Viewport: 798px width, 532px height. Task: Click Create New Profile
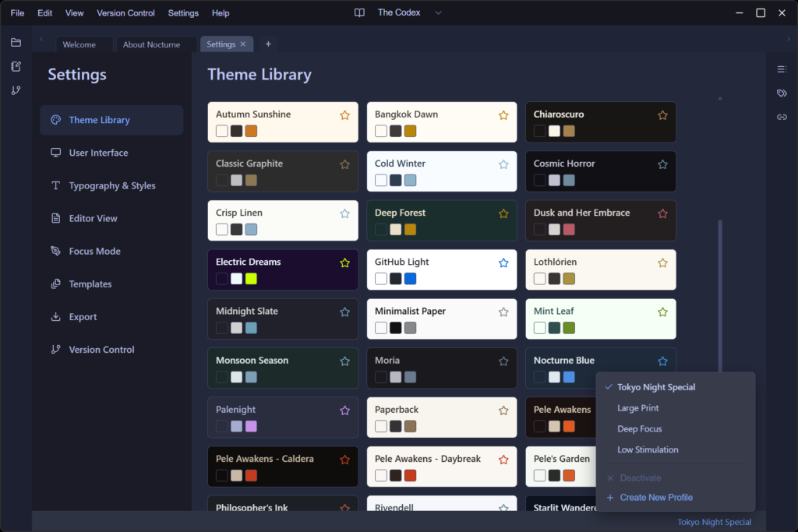click(655, 498)
